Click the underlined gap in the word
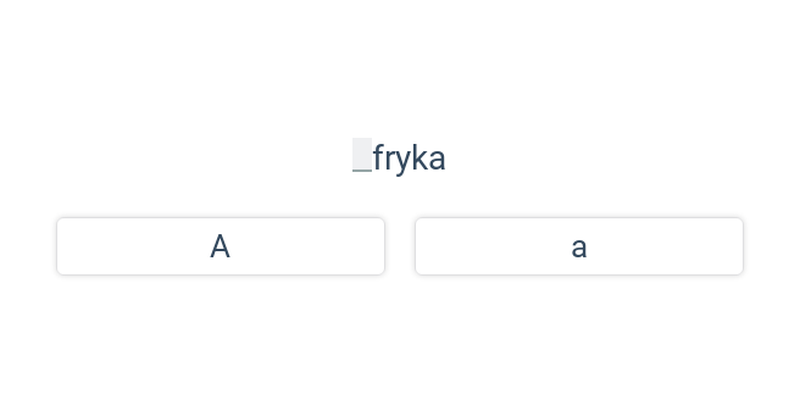The height and width of the screenshot is (400, 800). click(362, 155)
